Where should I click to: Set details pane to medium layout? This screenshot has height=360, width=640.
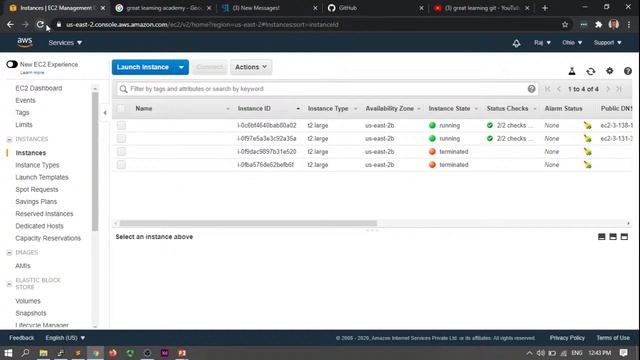(x=613, y=237)
